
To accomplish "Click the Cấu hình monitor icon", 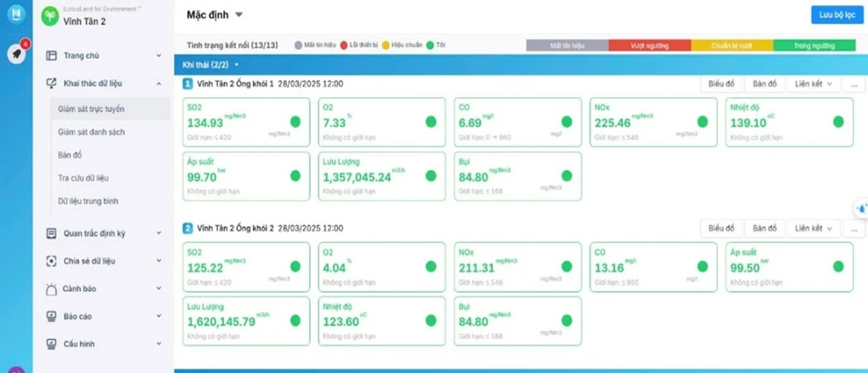I will click(51, 344).
